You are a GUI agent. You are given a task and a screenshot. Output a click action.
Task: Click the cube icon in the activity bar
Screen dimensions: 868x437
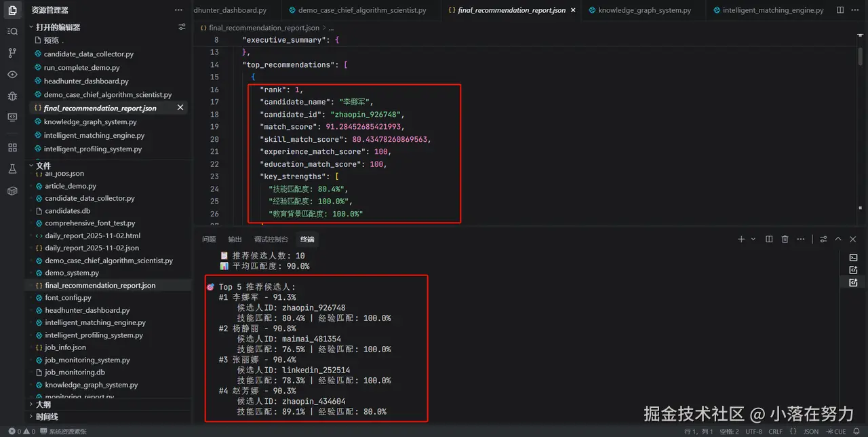tap(12, 191)
